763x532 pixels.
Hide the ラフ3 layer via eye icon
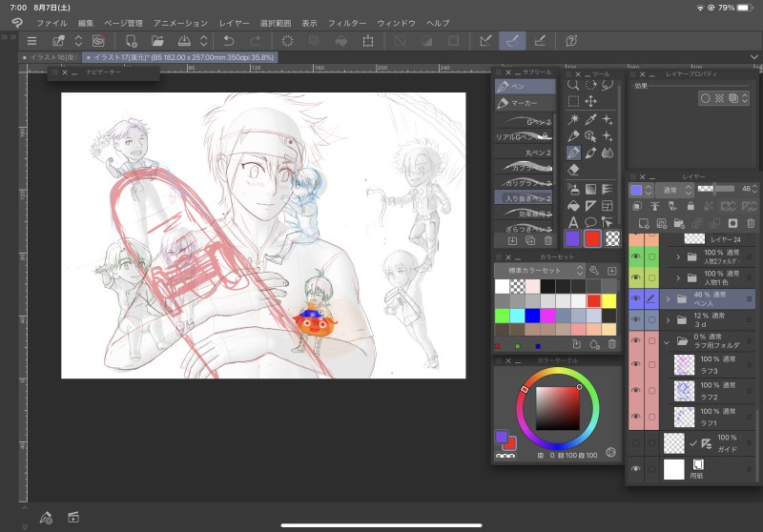coord(636,364)
